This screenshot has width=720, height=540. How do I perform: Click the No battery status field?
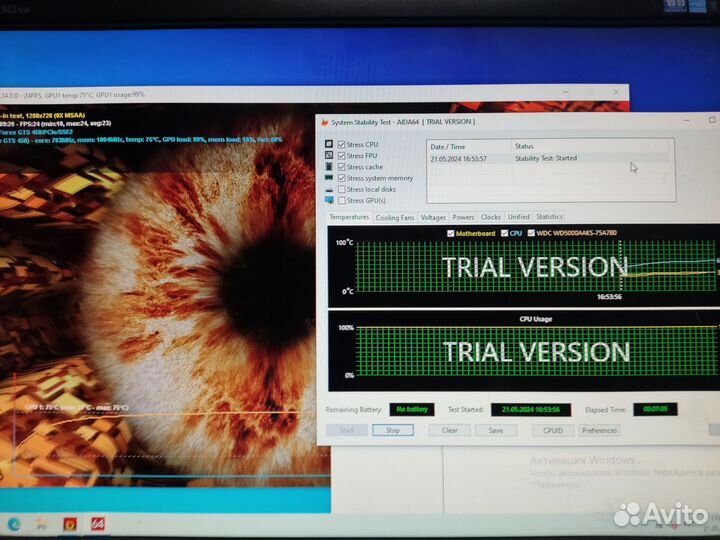(x=412, y=409)
